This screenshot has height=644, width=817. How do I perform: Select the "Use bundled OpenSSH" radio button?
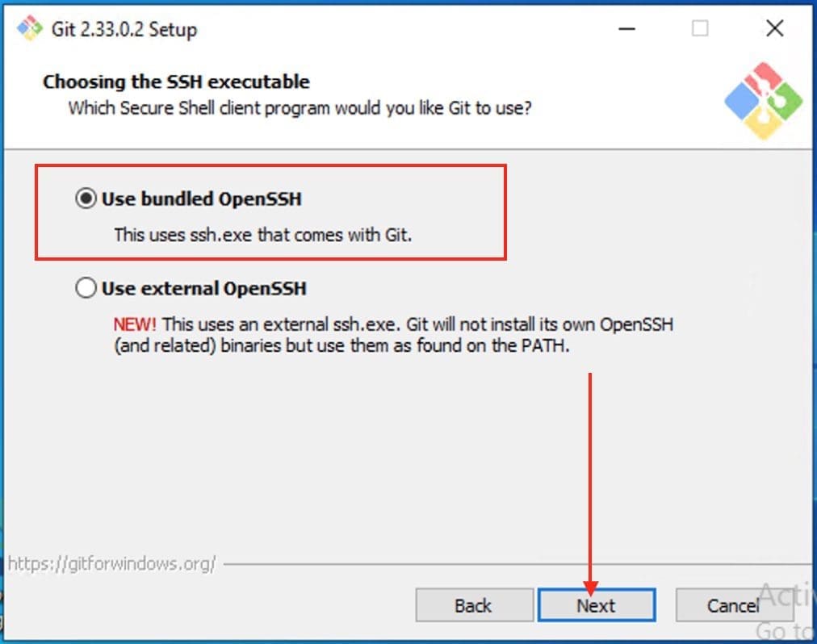pos(86,199)
